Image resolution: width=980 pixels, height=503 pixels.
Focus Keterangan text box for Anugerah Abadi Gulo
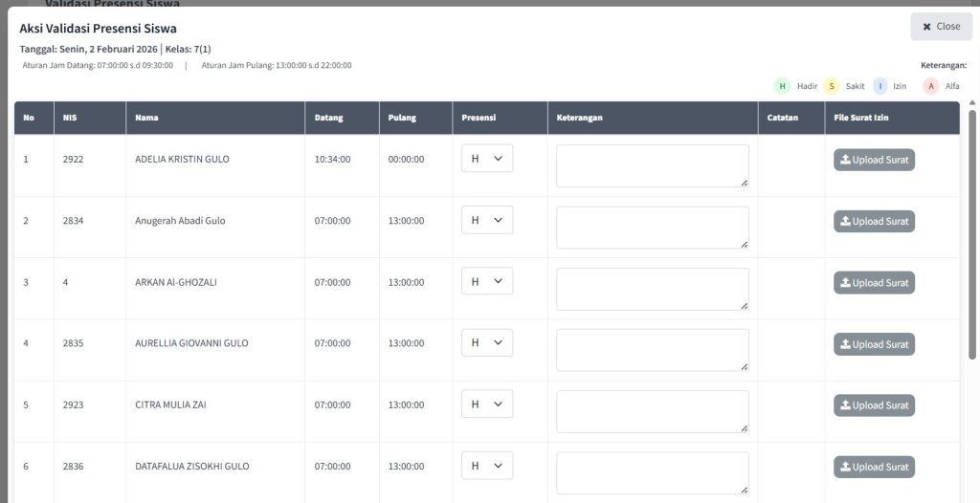[652, 228]
